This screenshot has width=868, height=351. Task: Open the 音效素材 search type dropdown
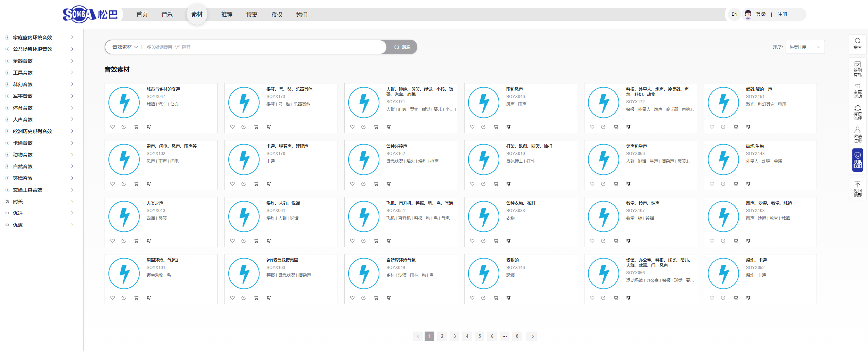click(125, 47)
